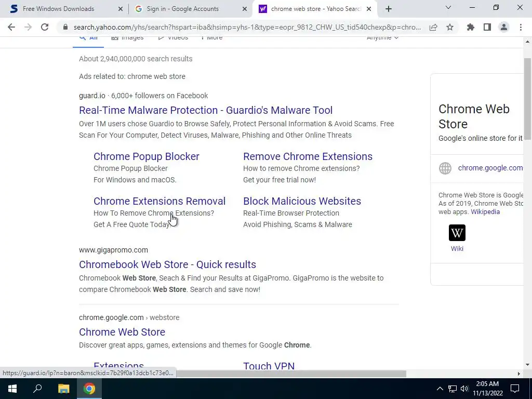This screenshot has width=532, height=399.
Task: Click the Wikipedia W logo icon
Action: (x=457, y=233)
